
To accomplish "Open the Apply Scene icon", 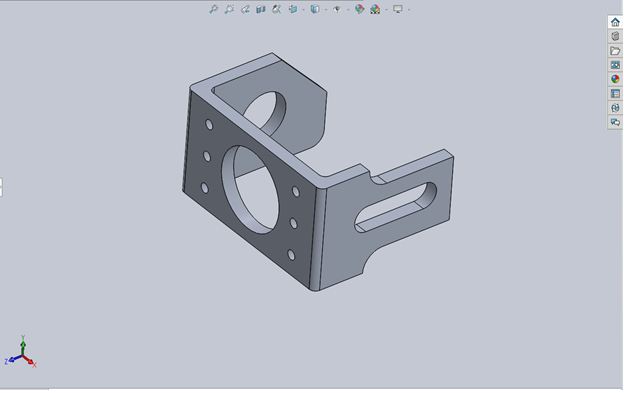I will point(375,9).
